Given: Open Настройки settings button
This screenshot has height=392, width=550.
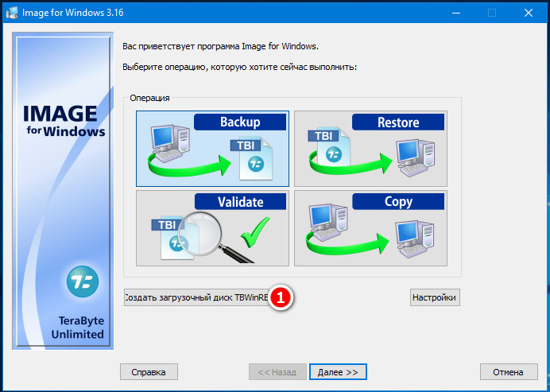Looking at the screenshot, I should pos(435,297).
